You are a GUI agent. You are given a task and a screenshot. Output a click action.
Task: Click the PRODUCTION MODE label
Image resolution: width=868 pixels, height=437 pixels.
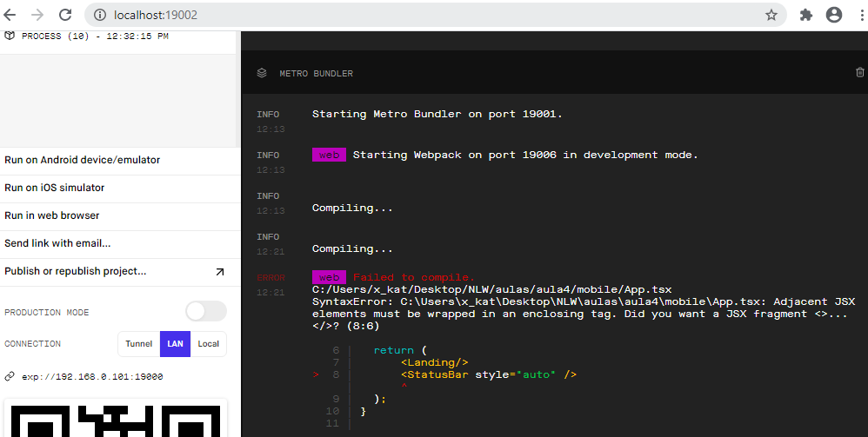[x=46, y=313]
